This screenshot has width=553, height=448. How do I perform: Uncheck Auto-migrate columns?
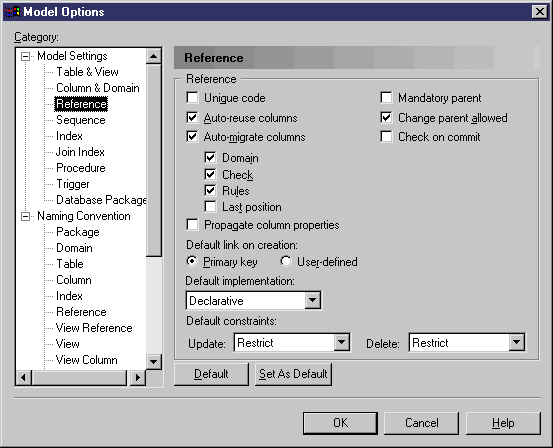[x=192, y=137]
